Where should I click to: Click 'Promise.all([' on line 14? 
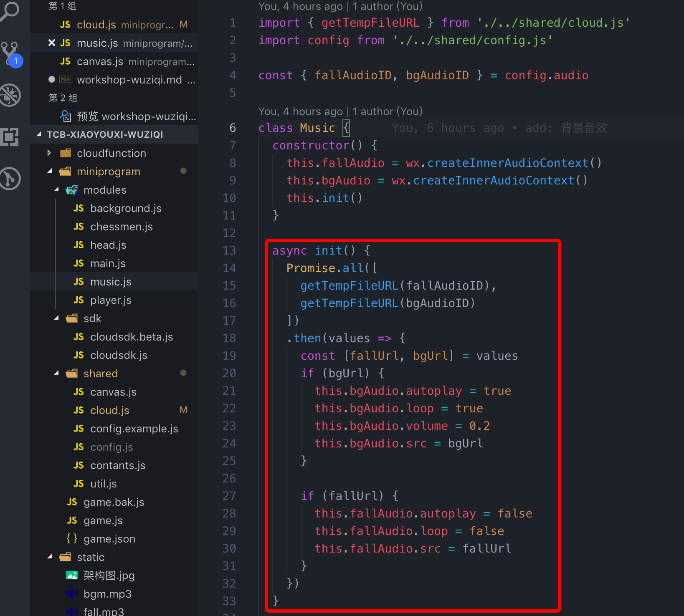[x=332, y=268]
